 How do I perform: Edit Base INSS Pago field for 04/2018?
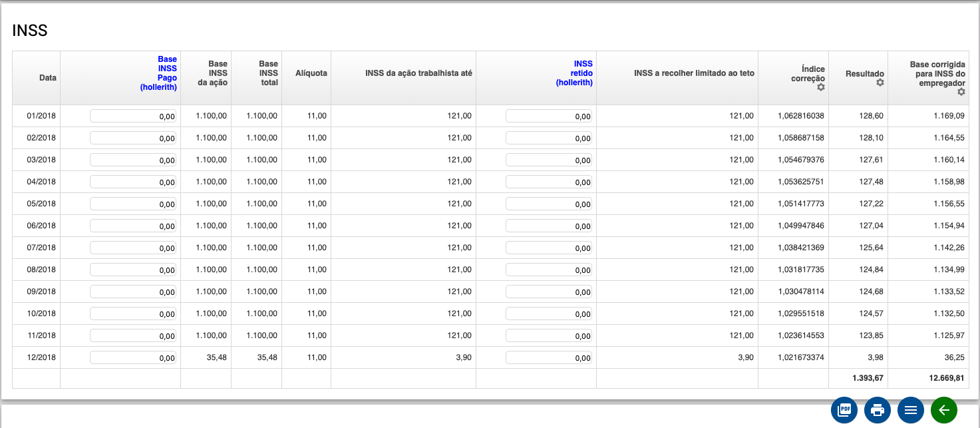pos(133,182)
